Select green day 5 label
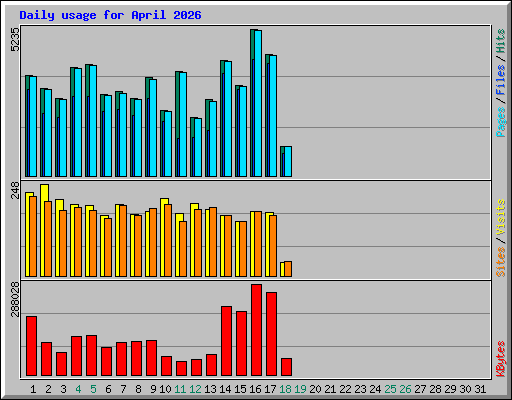 point(93,389)
